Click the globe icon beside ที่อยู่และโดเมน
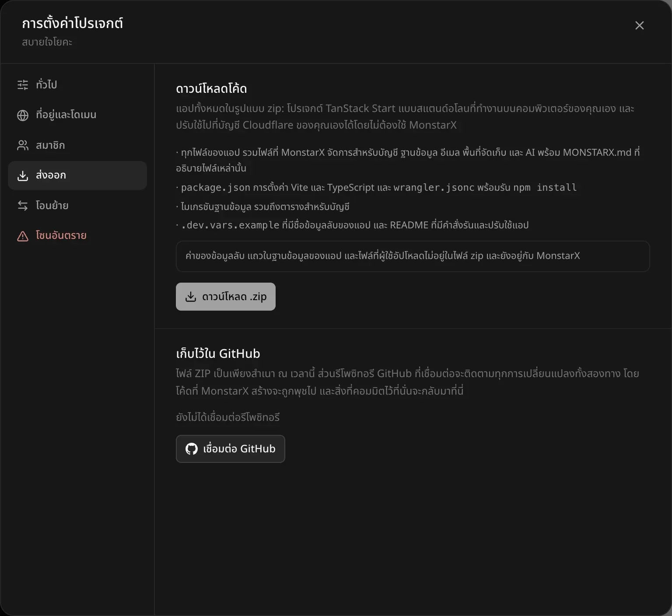672x616 pixels. coord(23,115)
